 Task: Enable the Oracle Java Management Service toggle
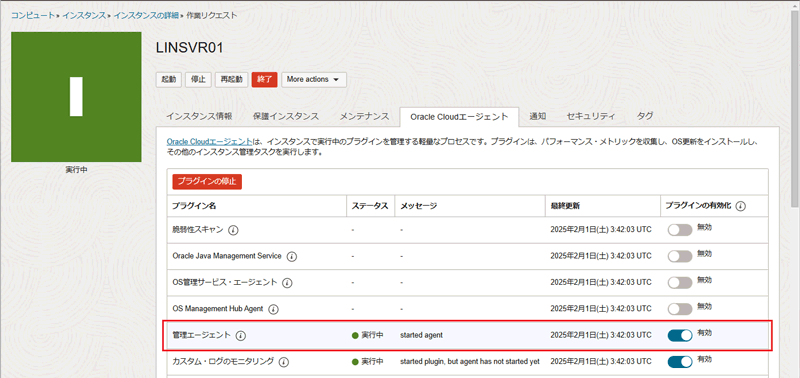(x=680, y=256)
